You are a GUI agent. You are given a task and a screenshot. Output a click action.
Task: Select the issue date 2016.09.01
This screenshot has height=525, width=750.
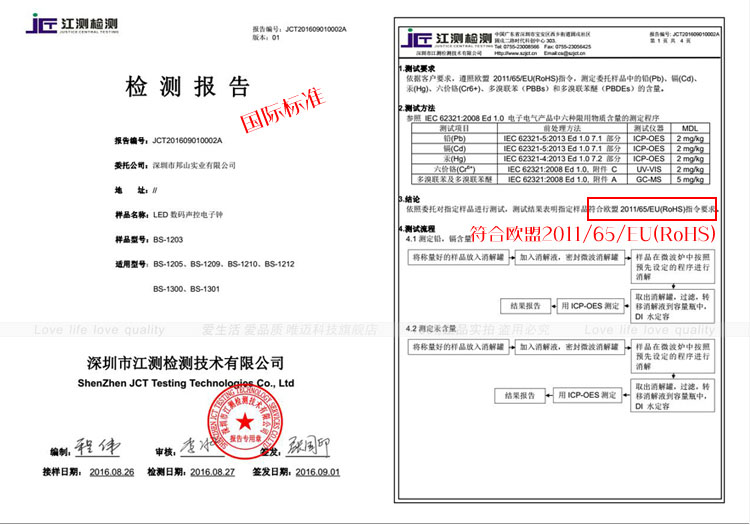tap(318, 472)
